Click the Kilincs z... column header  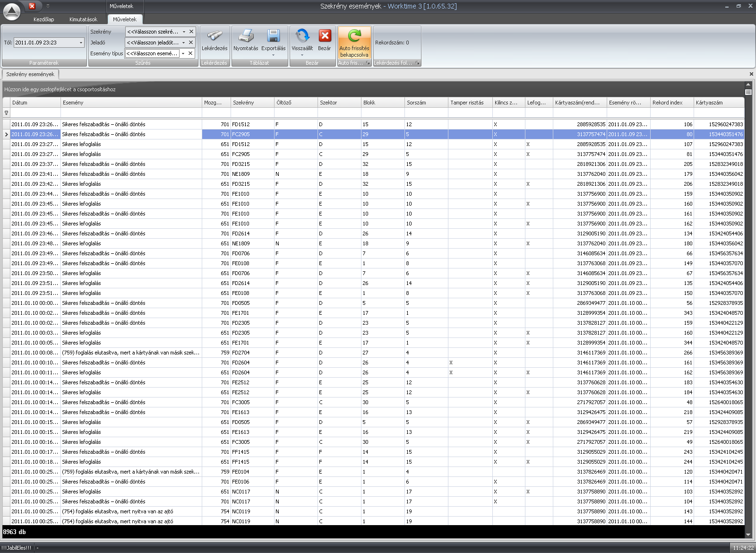pos(509,103)
